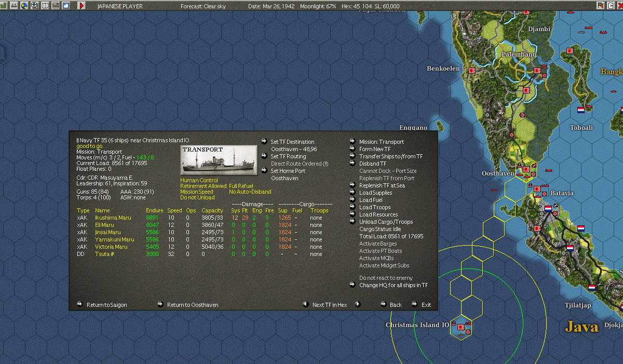
Task: Toggle the Do not Unload setting
Action: [196, 198]
